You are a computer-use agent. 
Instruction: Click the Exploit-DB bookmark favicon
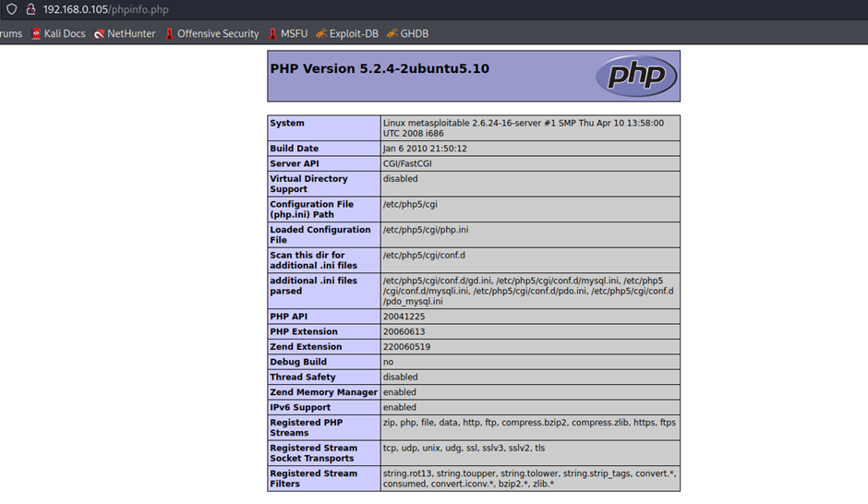pos(321,34)
